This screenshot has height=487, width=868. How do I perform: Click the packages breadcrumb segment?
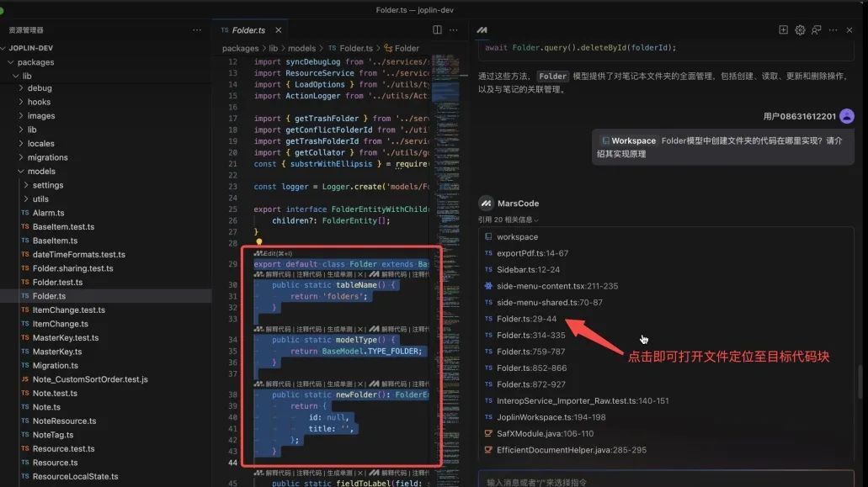[240, 48]
